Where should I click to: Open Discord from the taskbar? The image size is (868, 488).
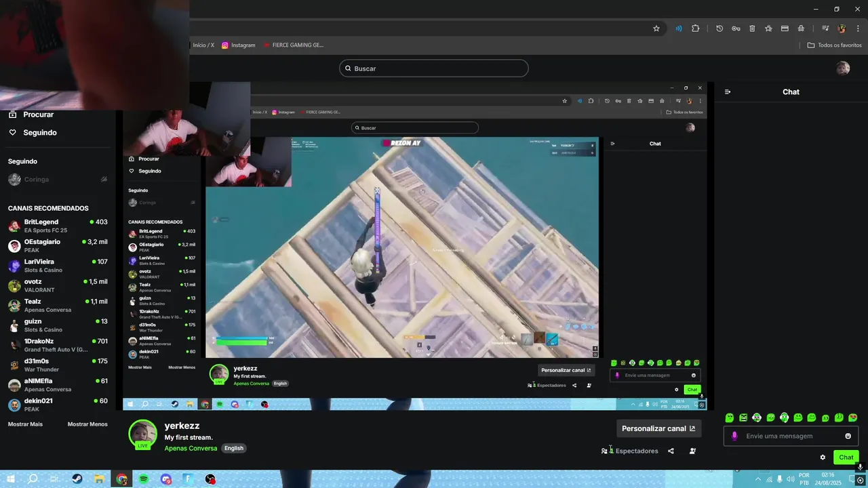tap(166, 479)
